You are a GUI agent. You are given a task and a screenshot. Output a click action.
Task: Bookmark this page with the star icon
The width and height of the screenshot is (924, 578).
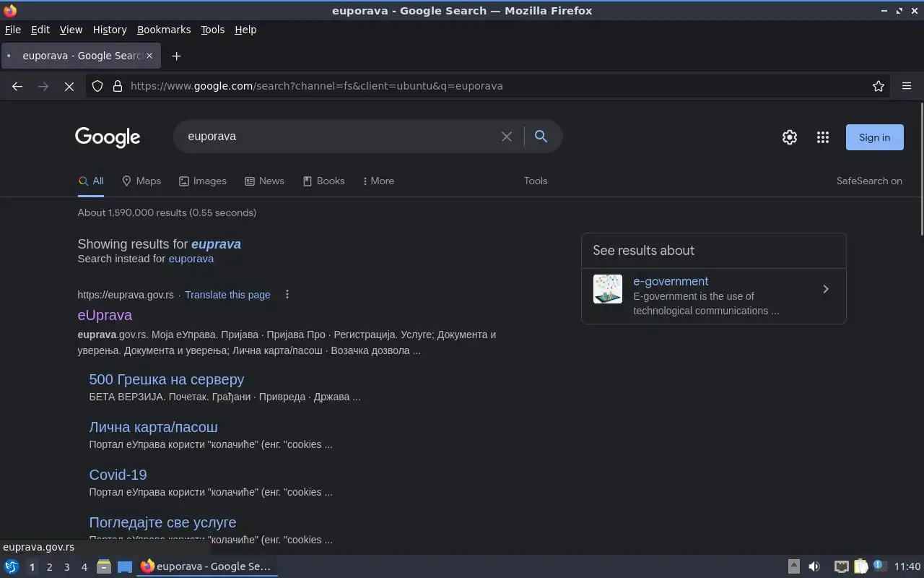click(879, 86)
